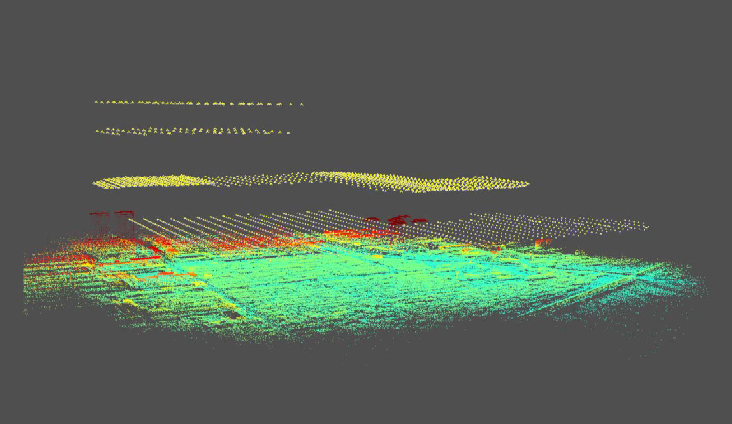Click the left tip of dense yellow band

click(x=96, y=183)
